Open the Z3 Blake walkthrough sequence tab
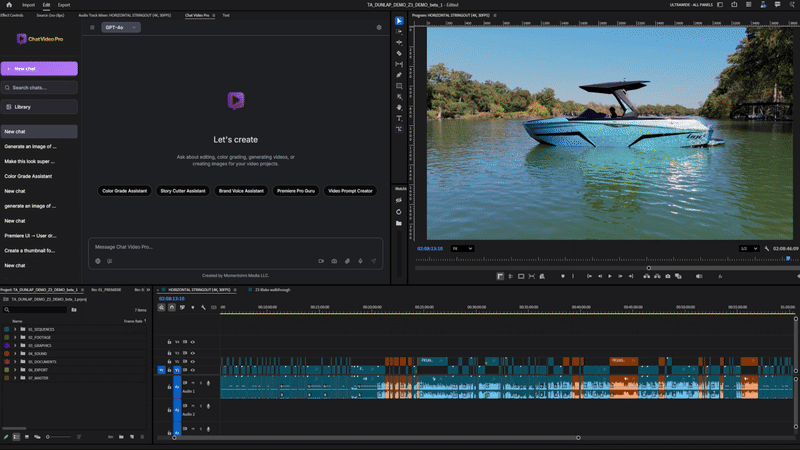This screenshot has width=800, height=450. (272, 290)
